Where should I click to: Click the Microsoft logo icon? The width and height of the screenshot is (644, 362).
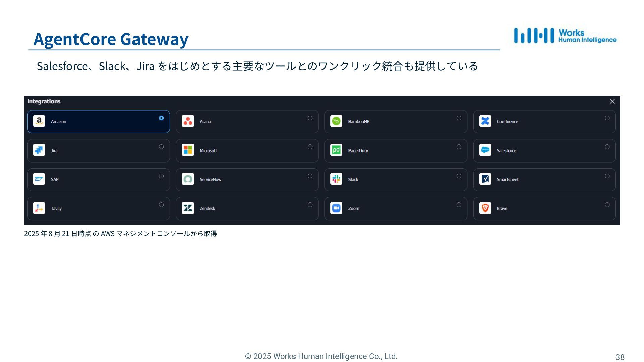click(x=188, y=150)
